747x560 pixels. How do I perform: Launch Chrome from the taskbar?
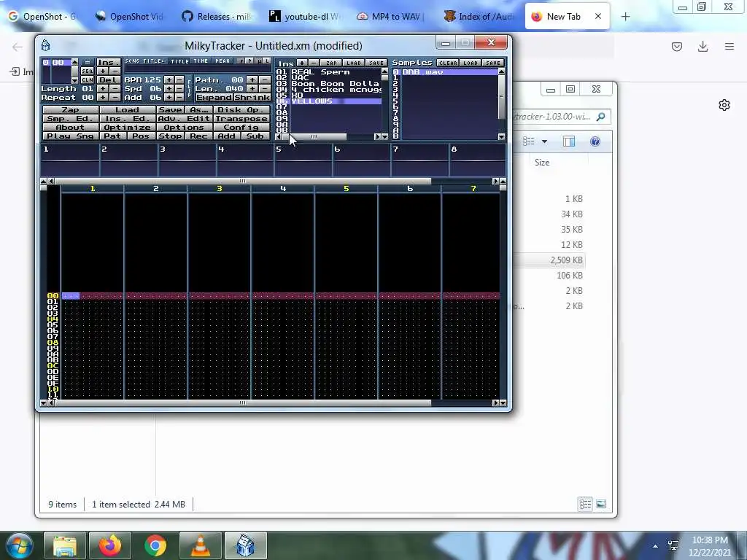(155, 545)
